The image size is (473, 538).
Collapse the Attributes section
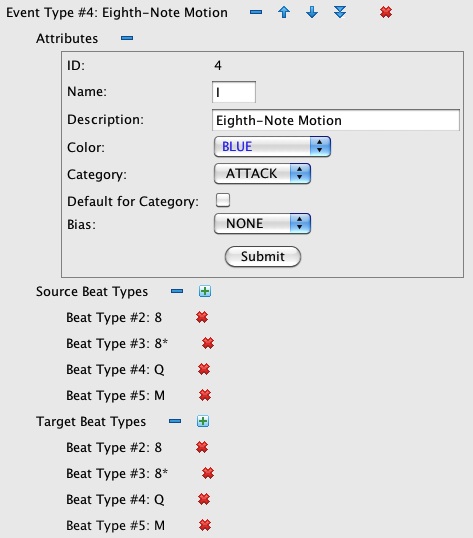coord(127,38)
